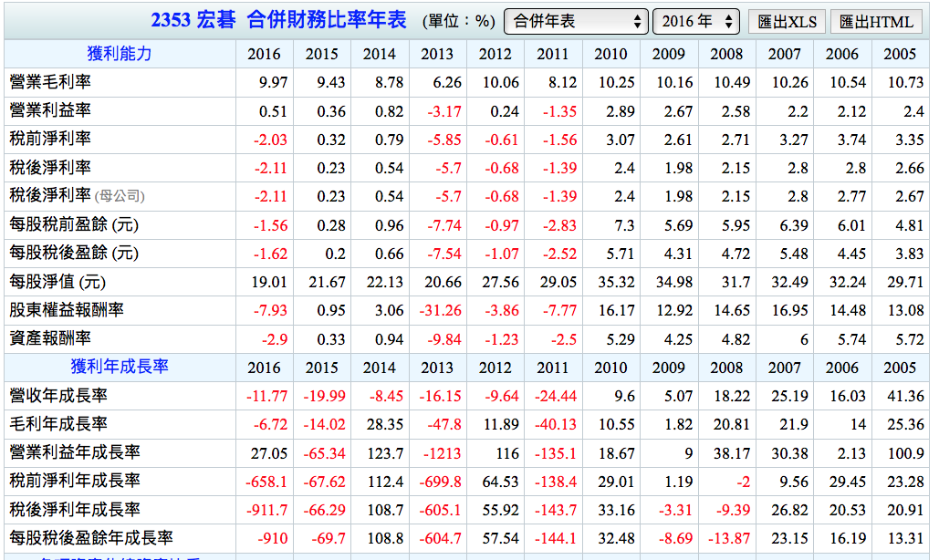Click the 匯出HTML export button
The image size is (939, 560).
875,22
